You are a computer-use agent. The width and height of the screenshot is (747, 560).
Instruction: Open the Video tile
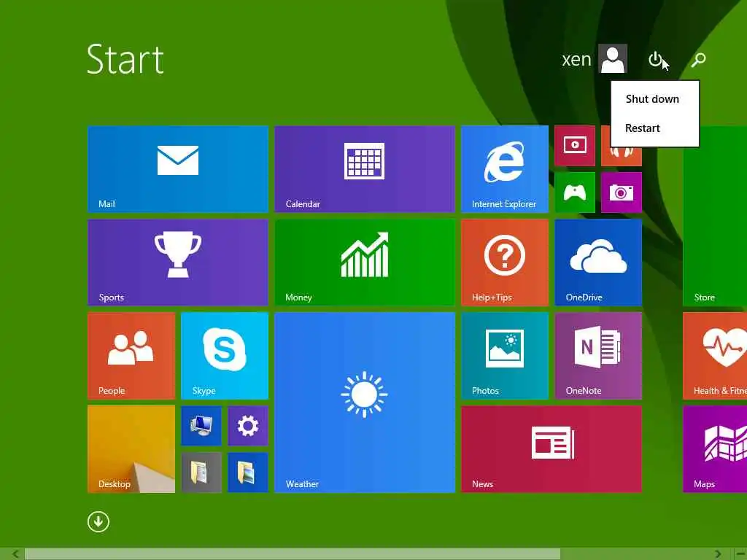[575, 146]
